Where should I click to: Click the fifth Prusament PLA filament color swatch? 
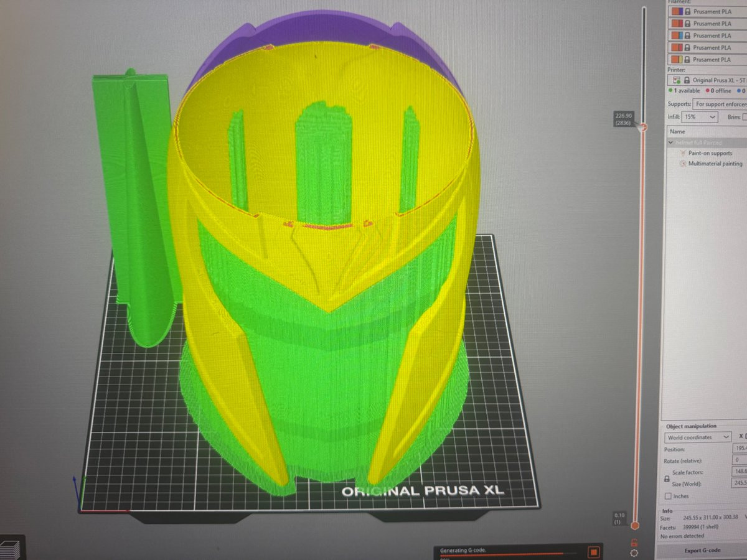click(x=676, y=59)
